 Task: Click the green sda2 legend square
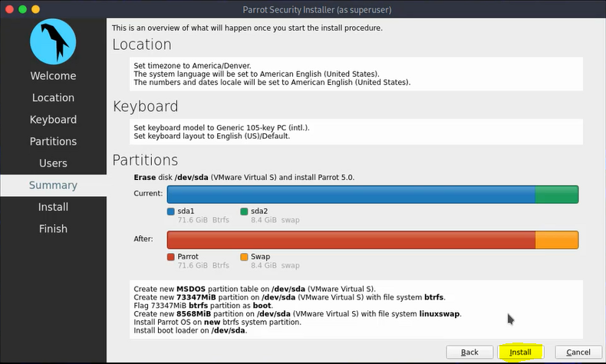pos(244,212)
